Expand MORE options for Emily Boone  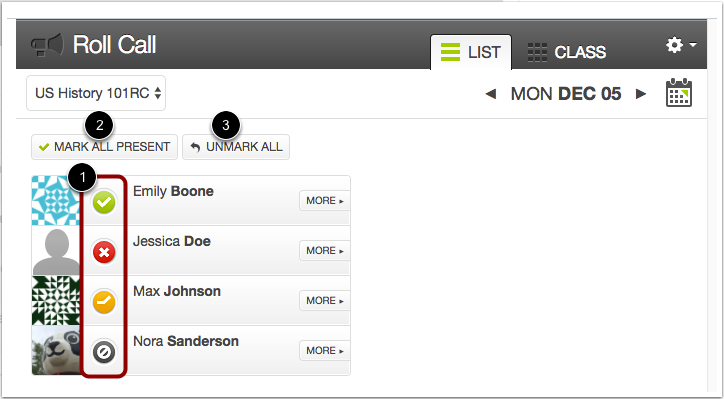325,201
